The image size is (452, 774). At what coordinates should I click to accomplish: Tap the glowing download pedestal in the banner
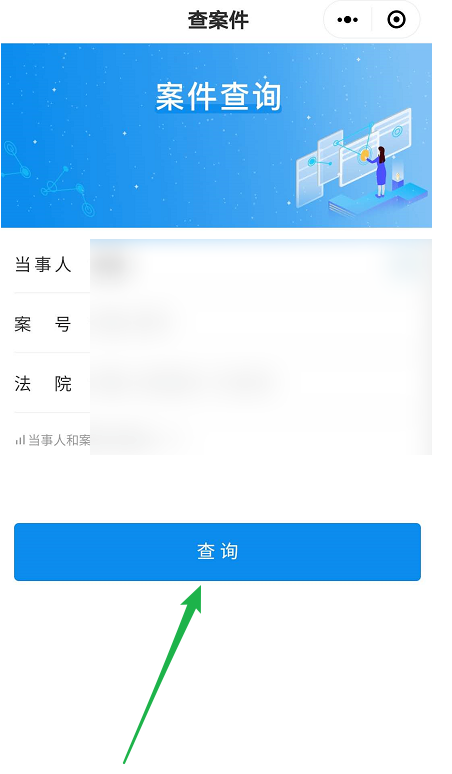[398, 174]
